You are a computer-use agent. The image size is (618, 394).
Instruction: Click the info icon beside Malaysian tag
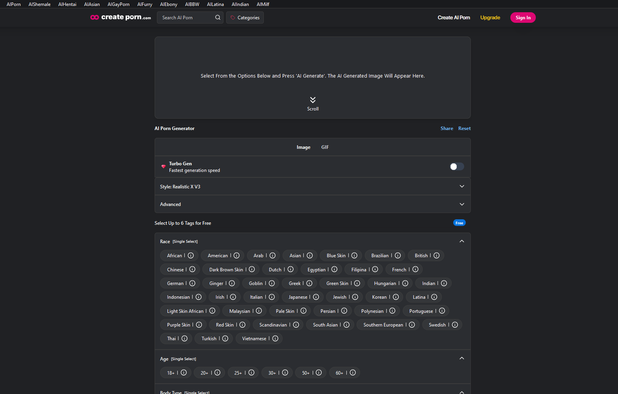click(x=259, y=311)
